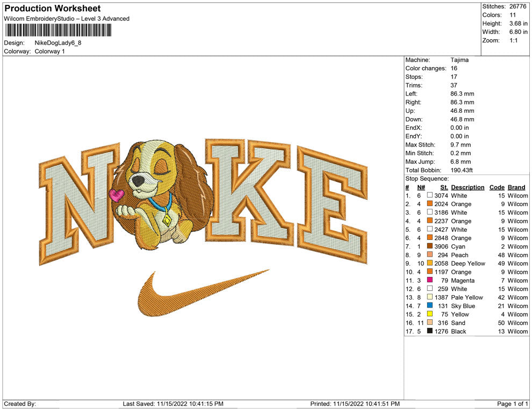Click the Total Bobbin value 190.43ft
The height and width of the screenshot is (409, 532).
click(x=462, y=170)
